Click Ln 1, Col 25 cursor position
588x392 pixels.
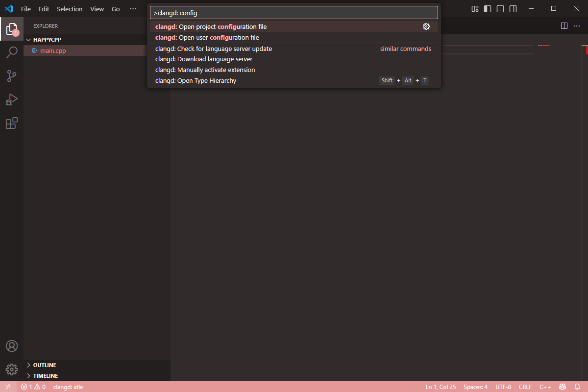coord(441,387)
